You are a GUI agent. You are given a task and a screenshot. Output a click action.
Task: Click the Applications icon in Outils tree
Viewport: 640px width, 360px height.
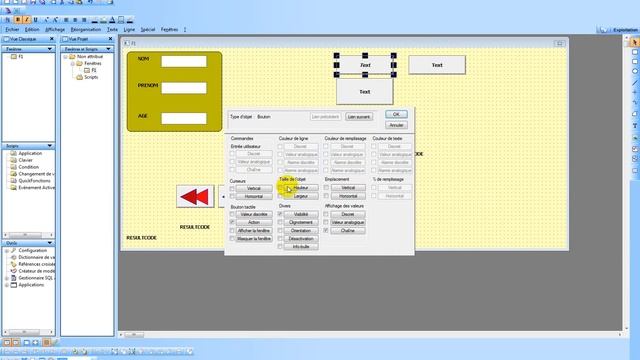click(13, 285)
